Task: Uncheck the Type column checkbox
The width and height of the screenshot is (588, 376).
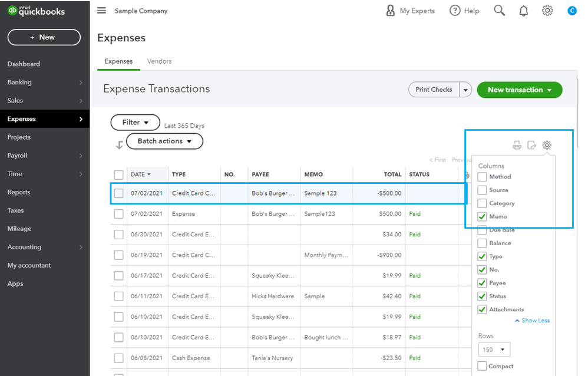Action: tap(482, 256)
